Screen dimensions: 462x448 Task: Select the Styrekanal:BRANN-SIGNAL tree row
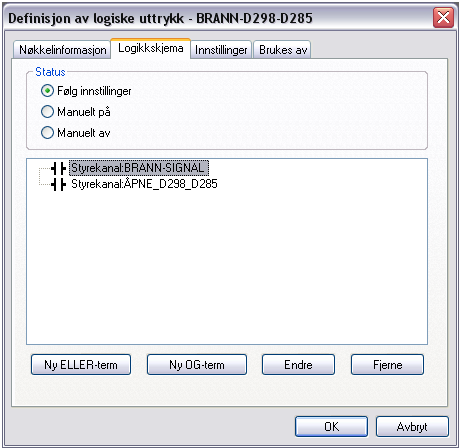tap(139, 168)
